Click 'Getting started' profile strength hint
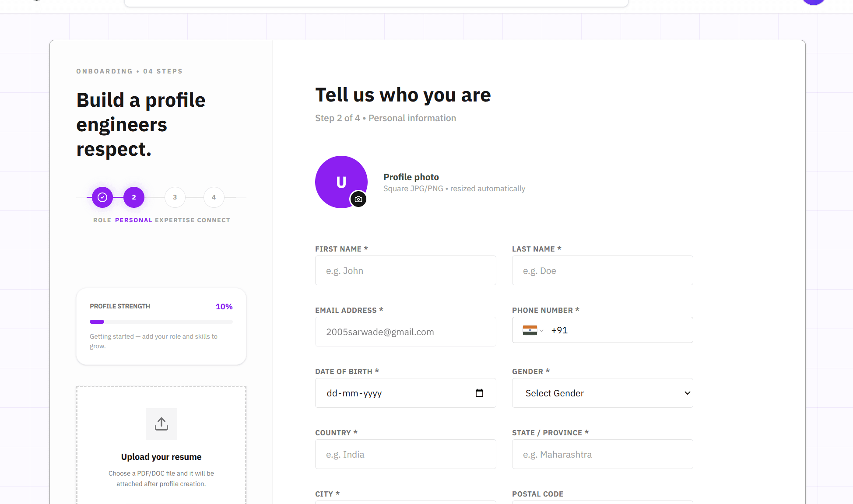The image size is (853, 504). (154, 341)
